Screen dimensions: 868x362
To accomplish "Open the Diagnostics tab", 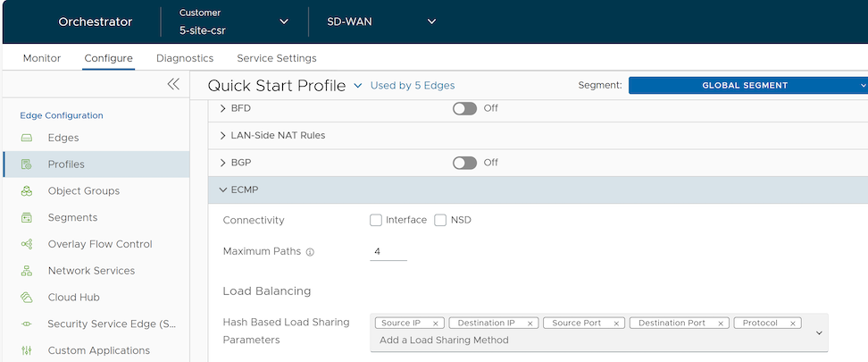I will tap(185, 58).
